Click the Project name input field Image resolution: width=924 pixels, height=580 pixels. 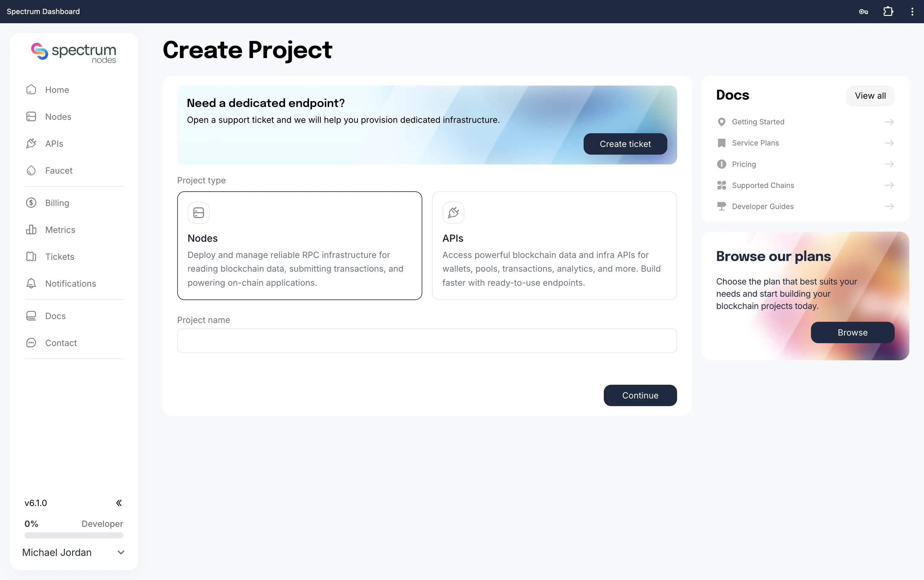pos(427,341)
